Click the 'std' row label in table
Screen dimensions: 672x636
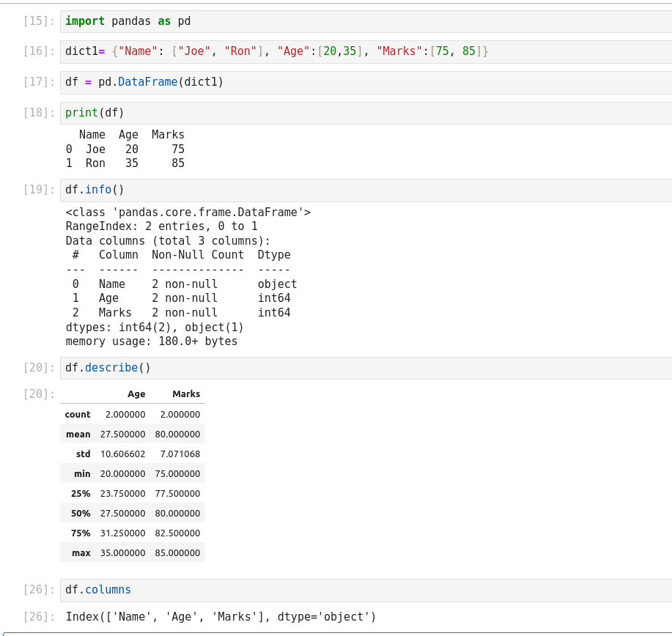point(83,454)
